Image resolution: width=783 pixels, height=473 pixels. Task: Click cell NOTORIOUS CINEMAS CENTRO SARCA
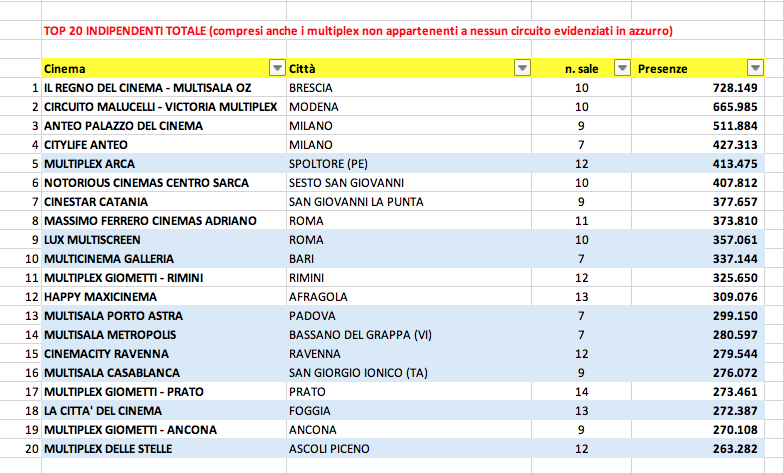pos(164,183)
